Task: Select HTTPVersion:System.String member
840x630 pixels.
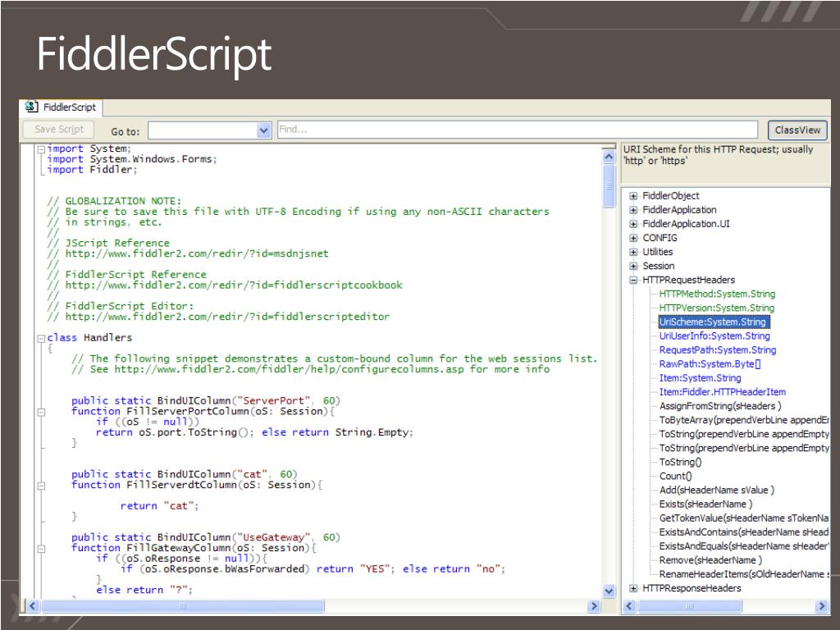Action: point(717,308)
